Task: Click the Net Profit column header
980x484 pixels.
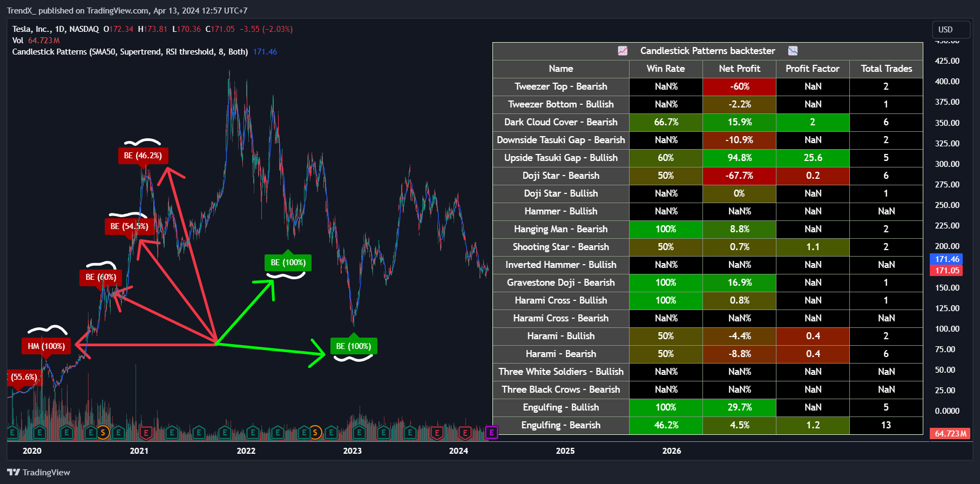Action: point(739,69)
